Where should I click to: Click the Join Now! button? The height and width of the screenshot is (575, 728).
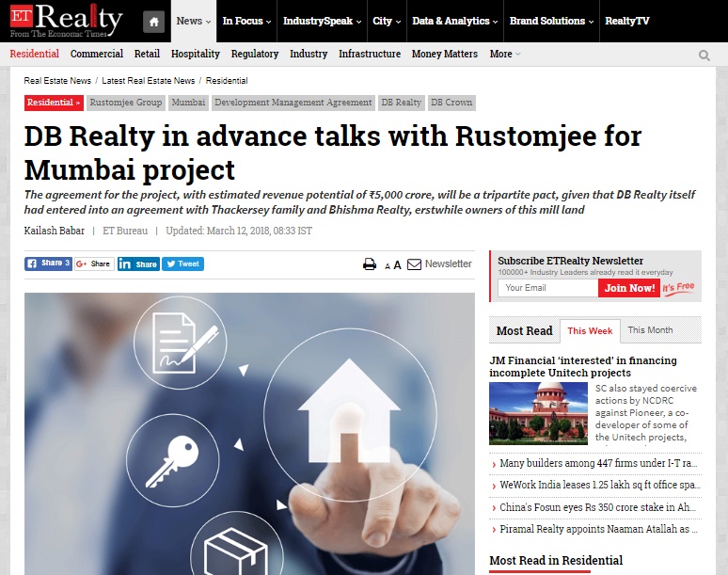tap(629, 288)
